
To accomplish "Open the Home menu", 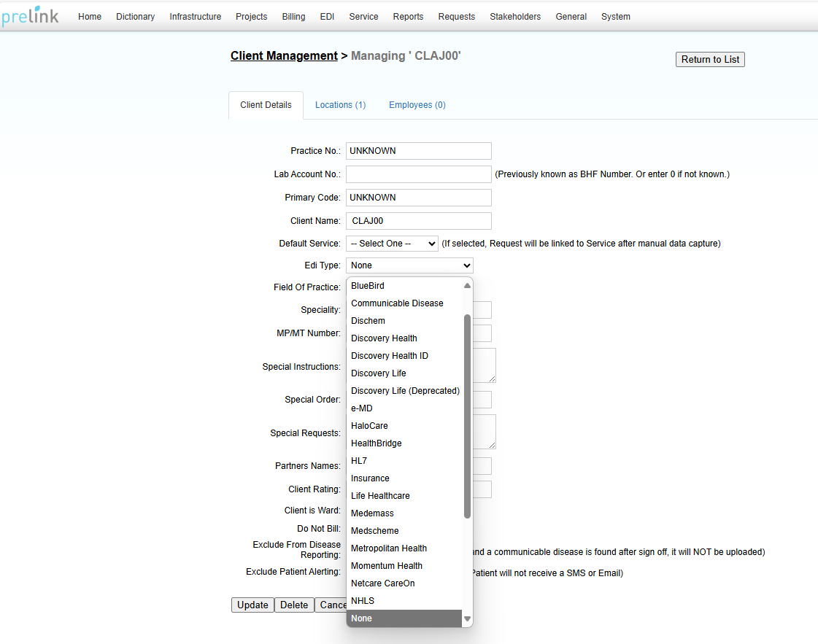I will (90, 17).
